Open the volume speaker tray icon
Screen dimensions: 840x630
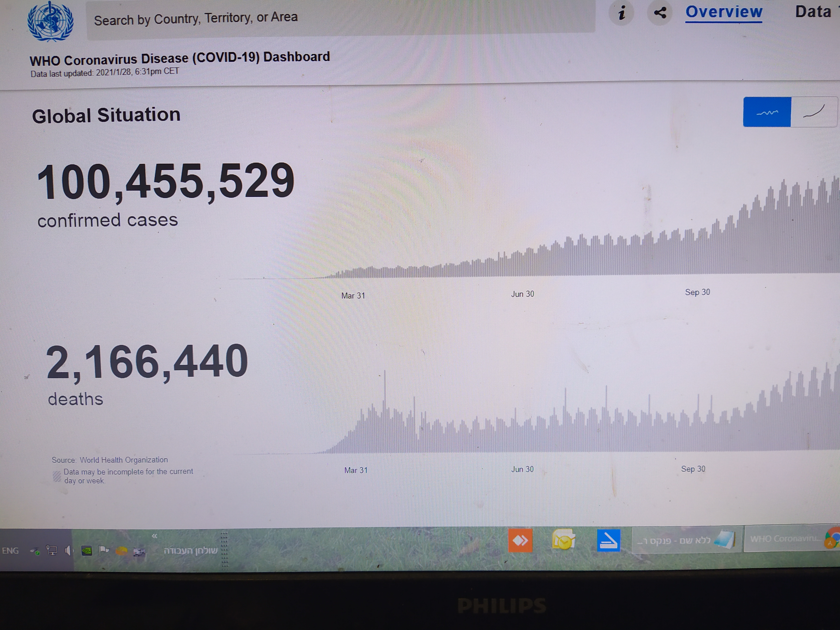click(68, 550)
